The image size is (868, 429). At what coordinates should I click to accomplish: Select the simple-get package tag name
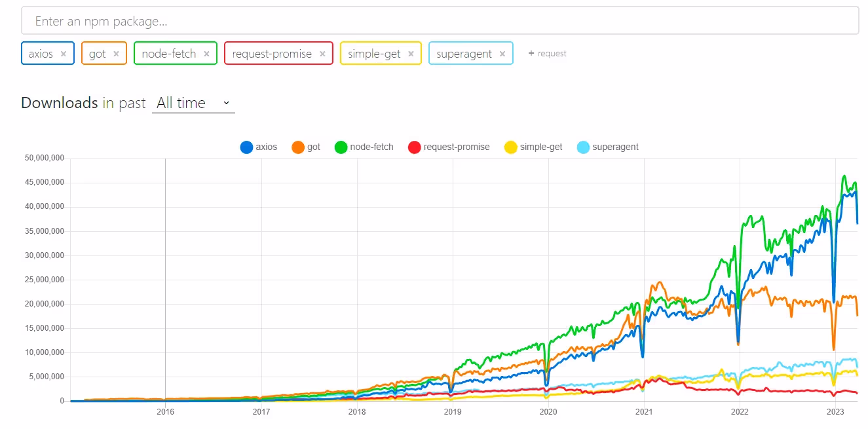pyautogui.click(x=374, y=54)
